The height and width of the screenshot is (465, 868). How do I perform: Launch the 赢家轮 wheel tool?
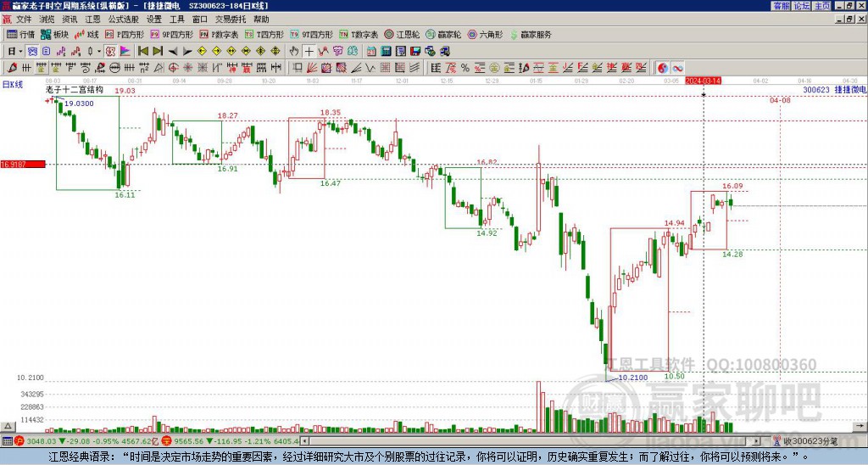tap(443, 34)
